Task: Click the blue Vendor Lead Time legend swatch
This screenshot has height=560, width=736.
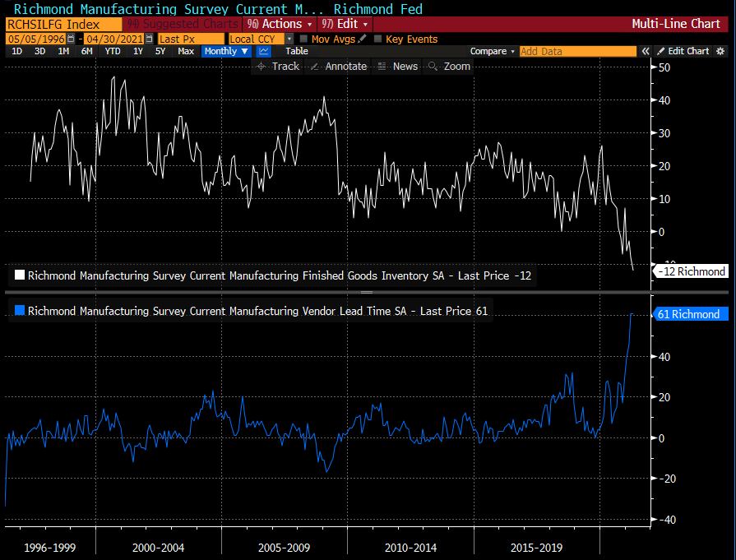Action: point(20,310)
